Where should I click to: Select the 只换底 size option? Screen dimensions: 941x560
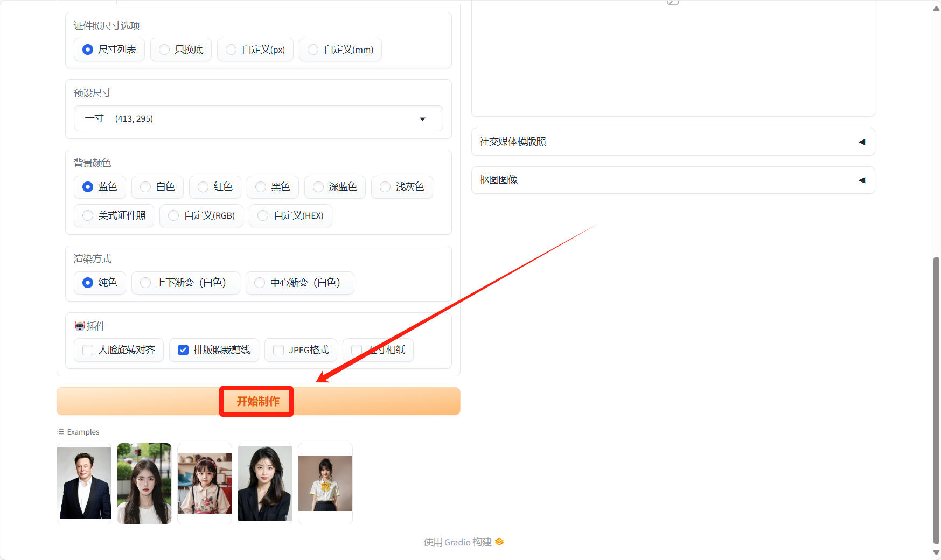(x=165, y=50)
